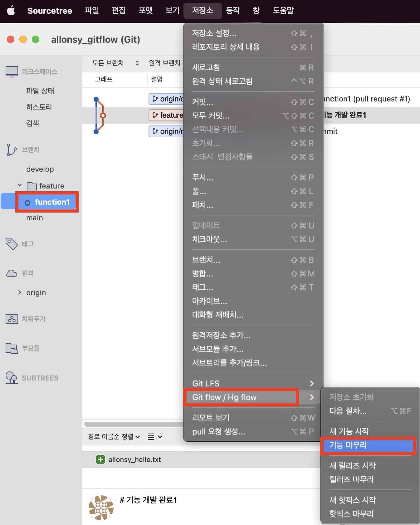The height and width of the screenshot is (525, 420).
Task: Choose Finish Release (릴리즈 마무리)
Action: pos(370,479)
